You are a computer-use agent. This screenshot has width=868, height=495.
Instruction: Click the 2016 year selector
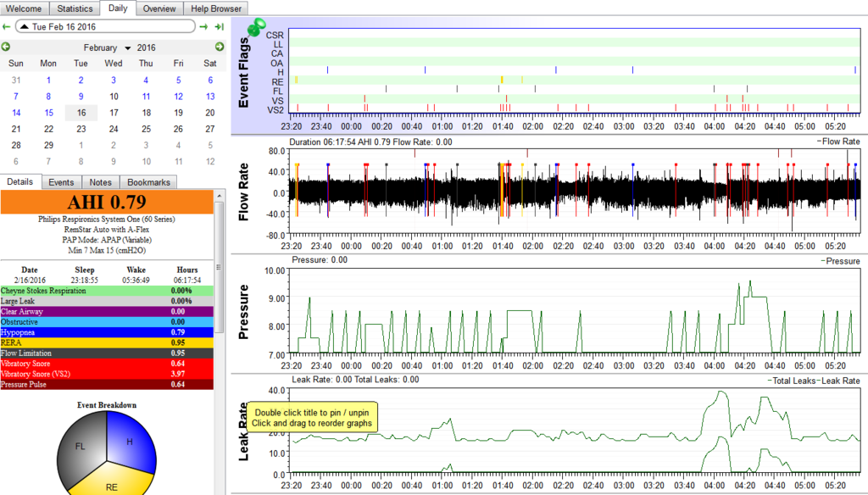pyautogui.click(x=147, y=48)
